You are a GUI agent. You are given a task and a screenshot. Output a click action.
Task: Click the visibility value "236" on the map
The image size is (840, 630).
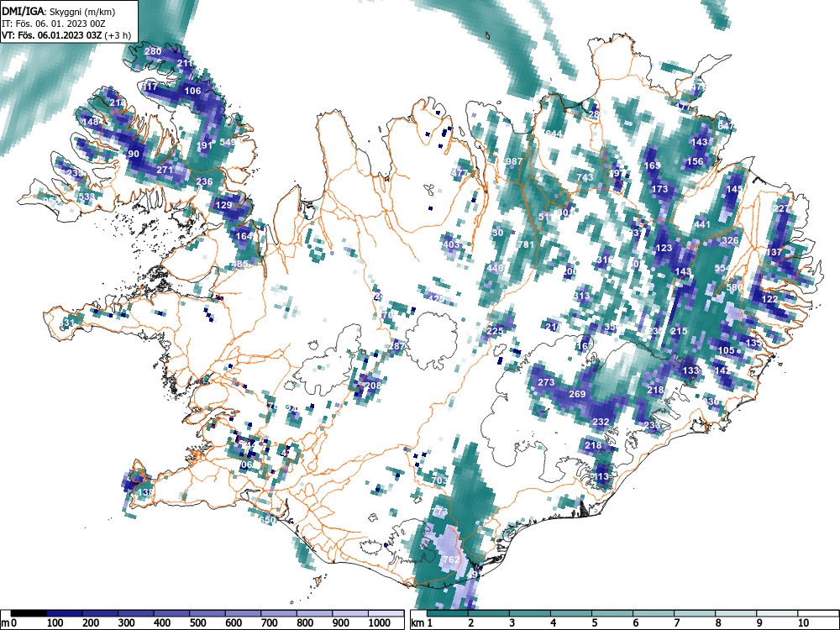(204, 181)
